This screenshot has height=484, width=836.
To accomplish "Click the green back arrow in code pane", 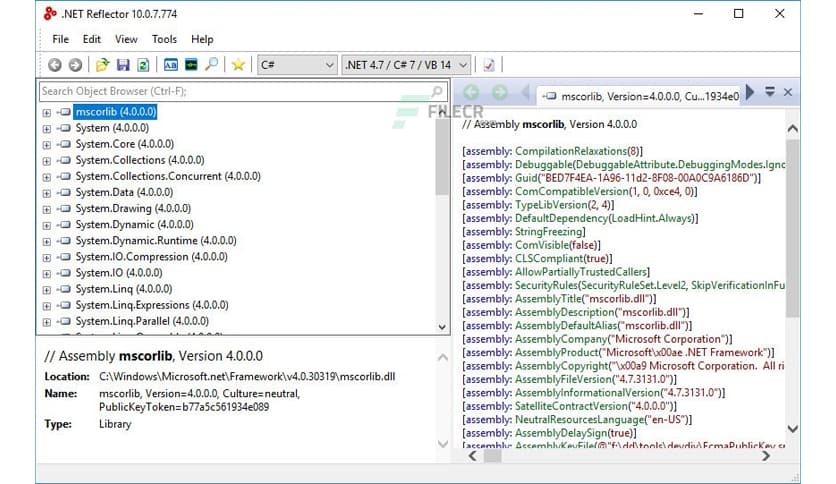I will [471, 92].
